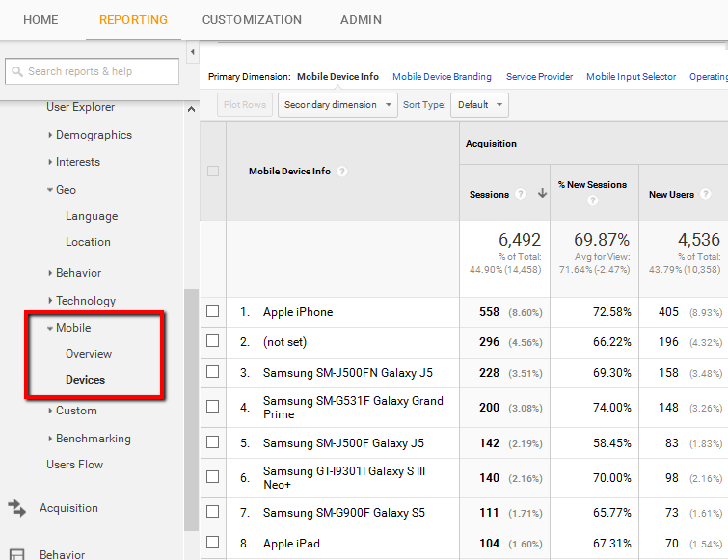Image resolution: width=728 pixels, height=560 pixels.
Task: Click Samsung SM-G531F Galaxy Grand Prime name
Action: tap(353, 408)
